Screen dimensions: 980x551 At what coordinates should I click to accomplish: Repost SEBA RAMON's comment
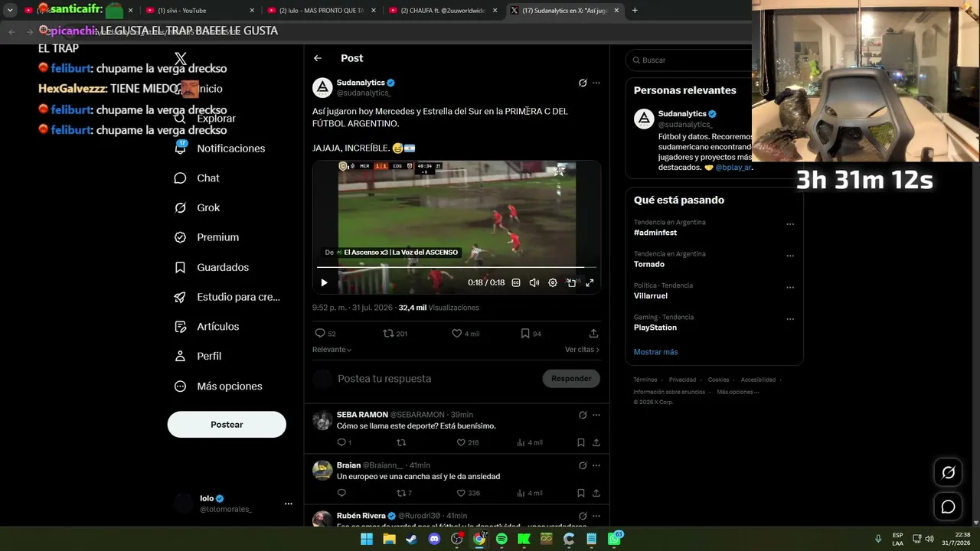(x=401, y=442)
